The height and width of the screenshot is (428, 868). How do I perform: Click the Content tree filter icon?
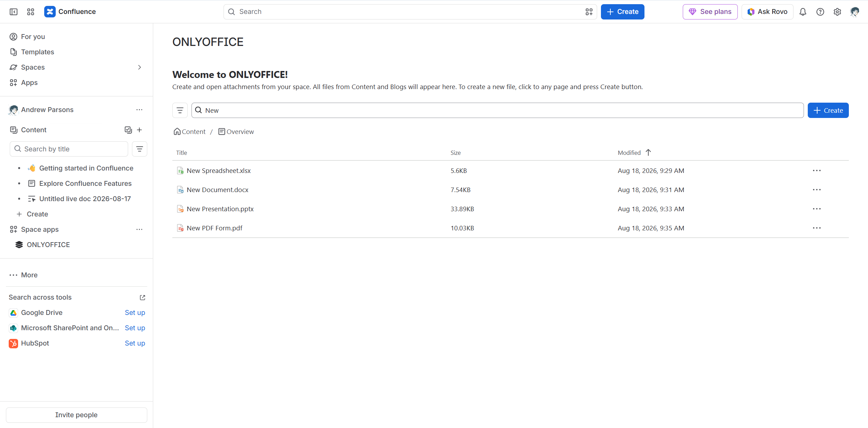(140, 149)
